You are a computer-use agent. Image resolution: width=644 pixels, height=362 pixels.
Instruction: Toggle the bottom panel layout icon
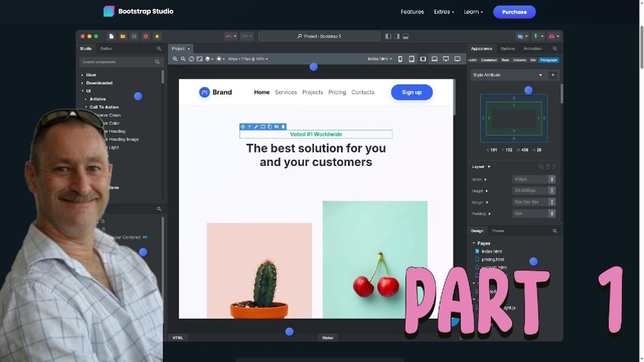pyautogui.click(x=406, y=36)
